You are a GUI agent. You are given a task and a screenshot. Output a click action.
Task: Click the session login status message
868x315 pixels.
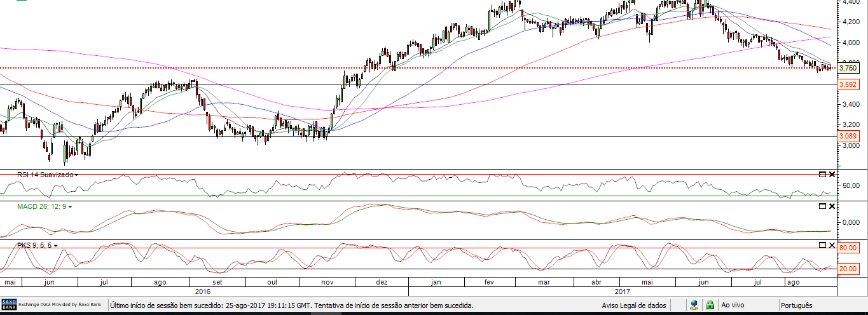[x=292, y=305]
